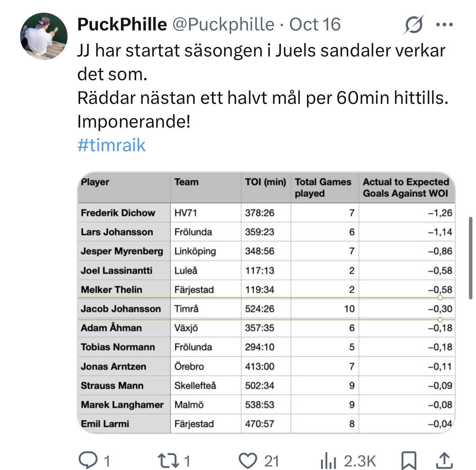The image size is (476, 470).
Task: Click the Oct 16 timestamp
Action: (x=315, y=24)
